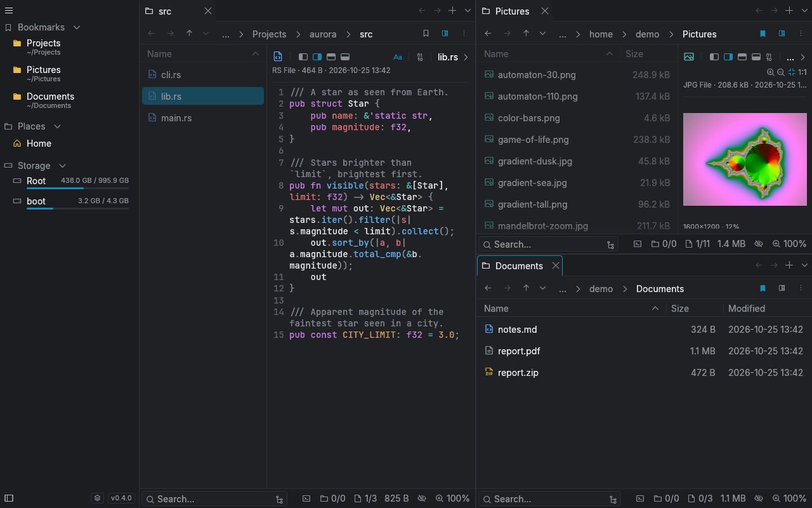
Task: Open the layers icon beside the v0.4.0 label
Action: (x=97, y=498)
